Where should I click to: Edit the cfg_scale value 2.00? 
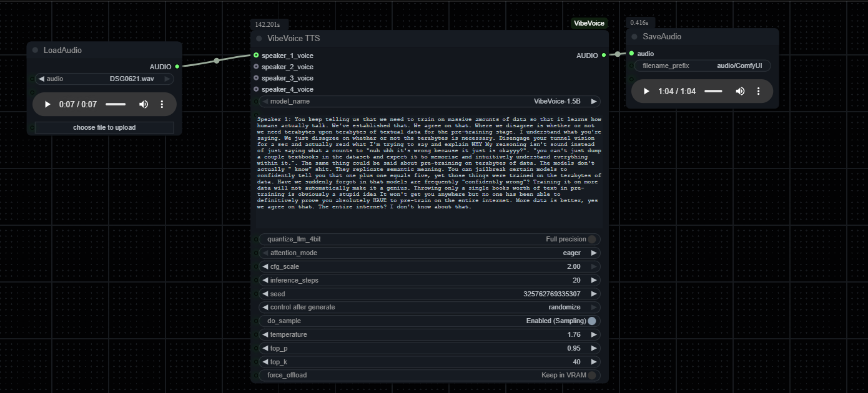coord(573,266)
